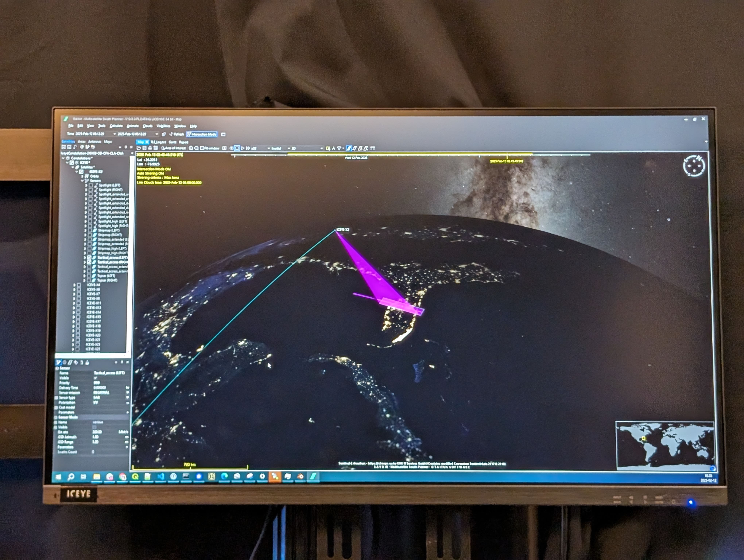Switch to the Antennas panel tab
This screenshot has width=744, height=560.
point(94,141)
